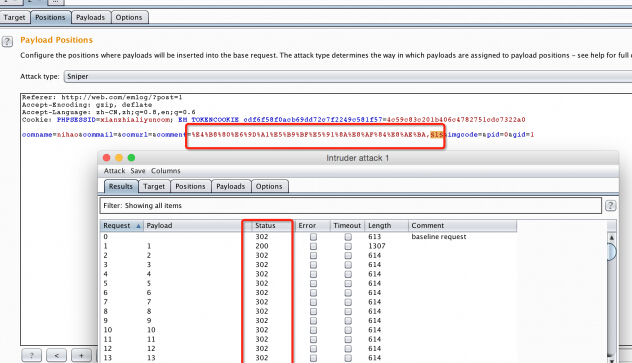Select the 1307 length cell
Screen dimensions: 632x363
[377, 246]
